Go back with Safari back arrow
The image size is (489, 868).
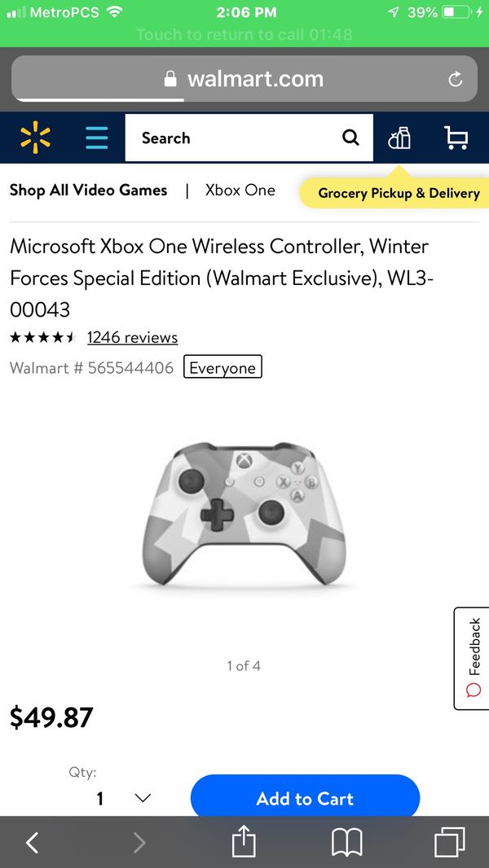[x=33, y=843]
